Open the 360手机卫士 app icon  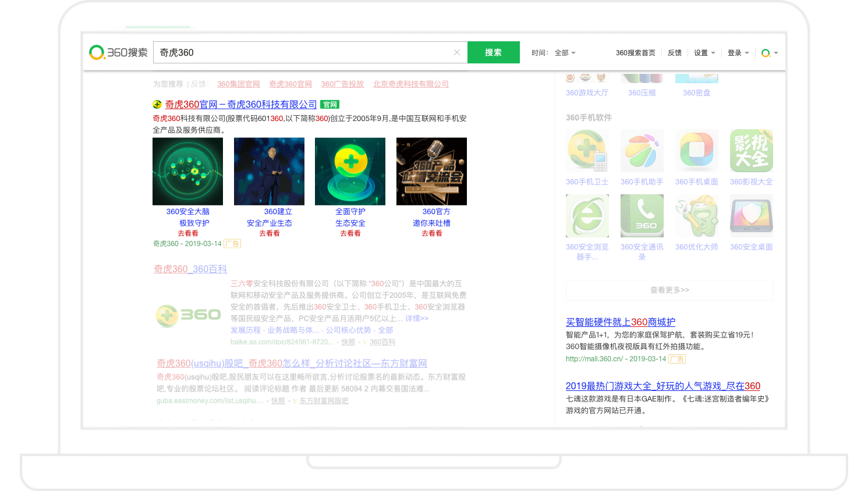coord(587,151)
